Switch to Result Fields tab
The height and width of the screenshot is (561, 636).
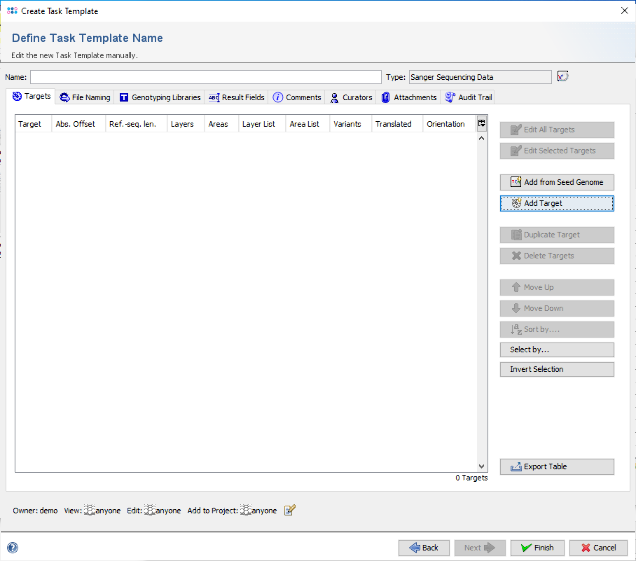[x=236, y=97]
